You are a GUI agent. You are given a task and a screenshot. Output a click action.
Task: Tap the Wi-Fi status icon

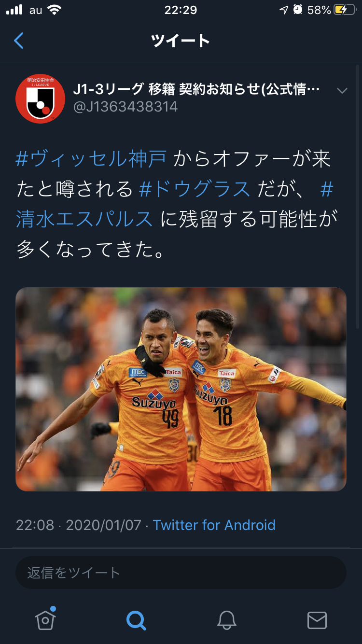[54, 10]
